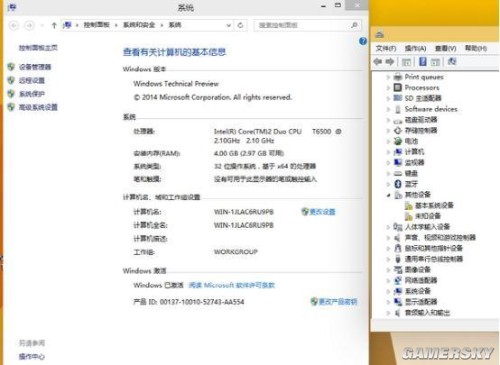Viewport: 500px width, 365px height.
Task: Click the 4.00 GB (2.97 GB 可用) RAM value
Action: [249, 153]
